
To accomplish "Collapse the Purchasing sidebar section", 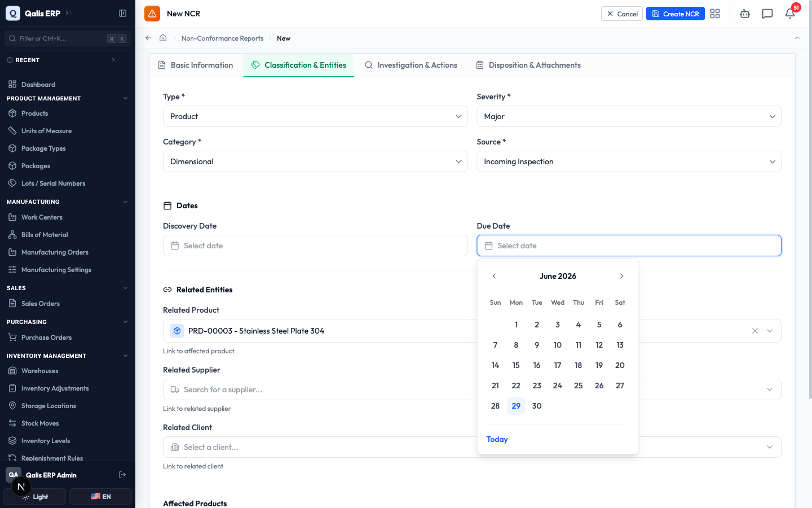I will coord(125,322).
